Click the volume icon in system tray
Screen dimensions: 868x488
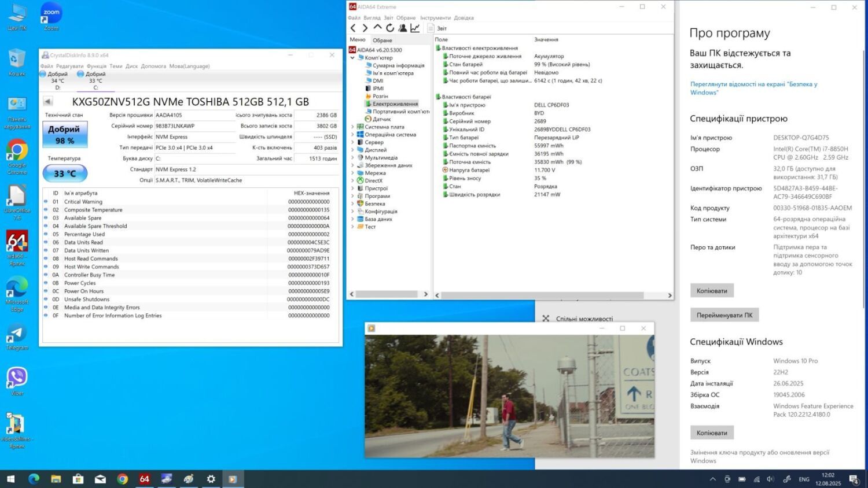click(770, 479)
